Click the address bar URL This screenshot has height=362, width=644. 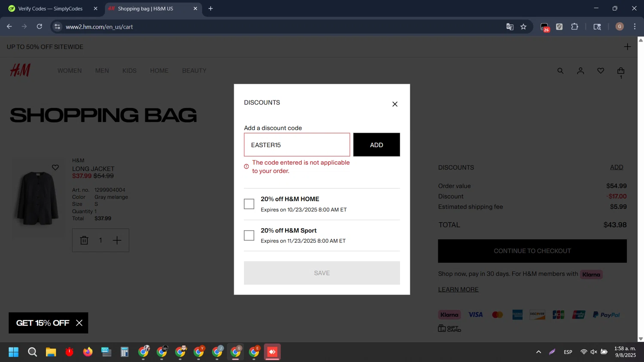pyautogui.click(x=99, y=27)
